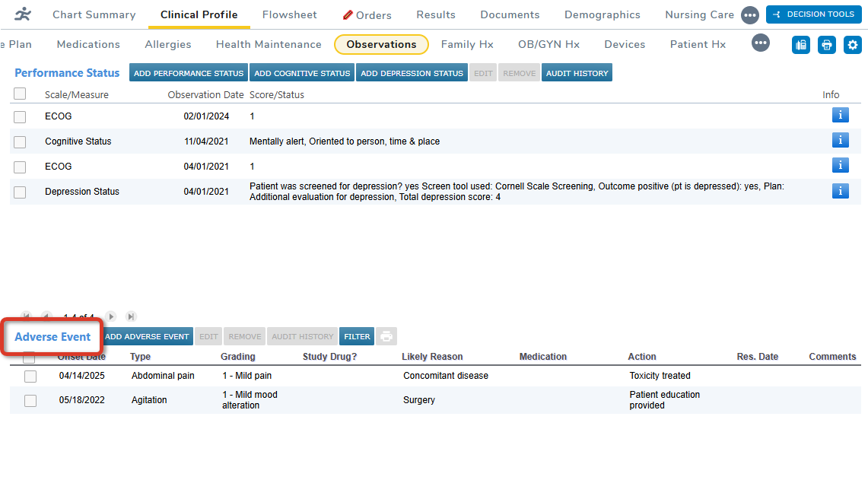Viewport: 868px width, 499px height.
Task: Click ADD DEPRESSION STATUS button
Action: [412, 72]
